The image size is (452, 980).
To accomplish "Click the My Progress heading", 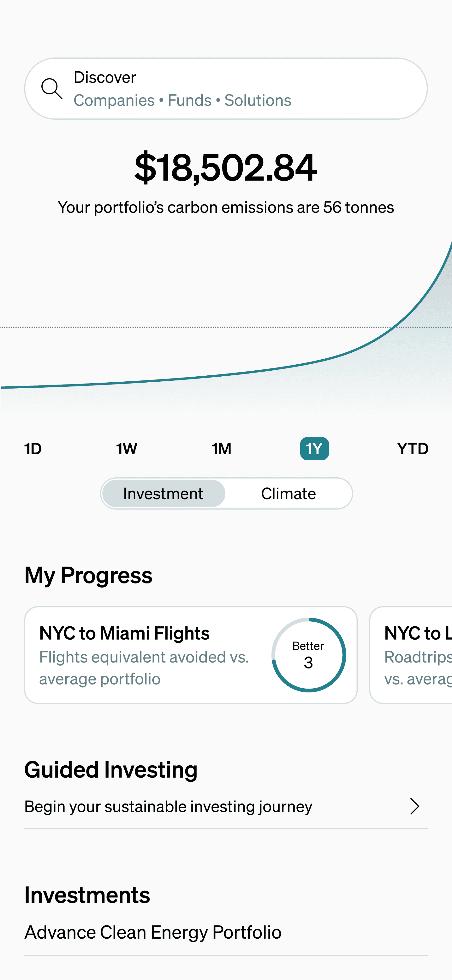I will tap(88, 575).
